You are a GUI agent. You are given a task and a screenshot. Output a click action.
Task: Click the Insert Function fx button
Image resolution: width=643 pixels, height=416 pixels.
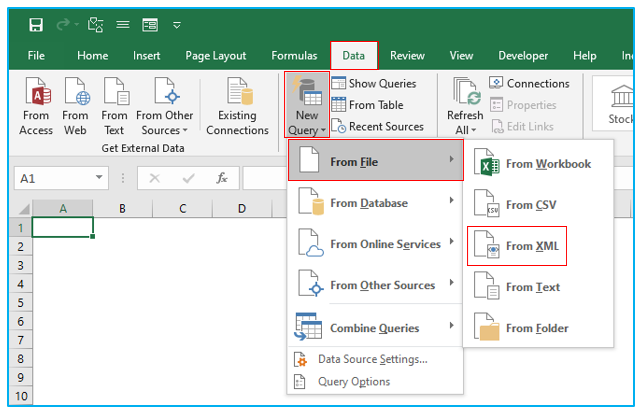pos(222,178)
